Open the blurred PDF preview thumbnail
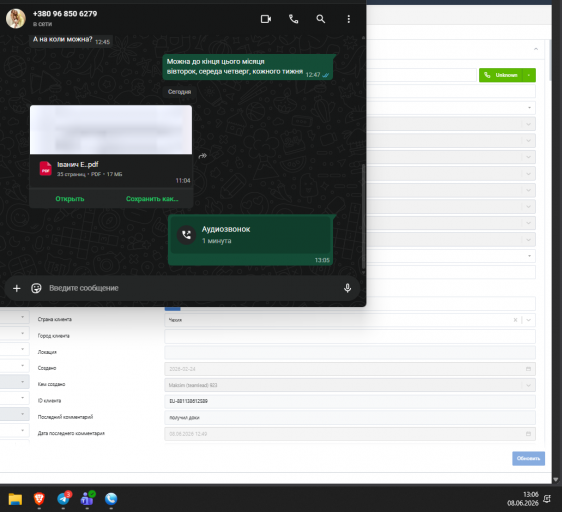 (111, 129)
